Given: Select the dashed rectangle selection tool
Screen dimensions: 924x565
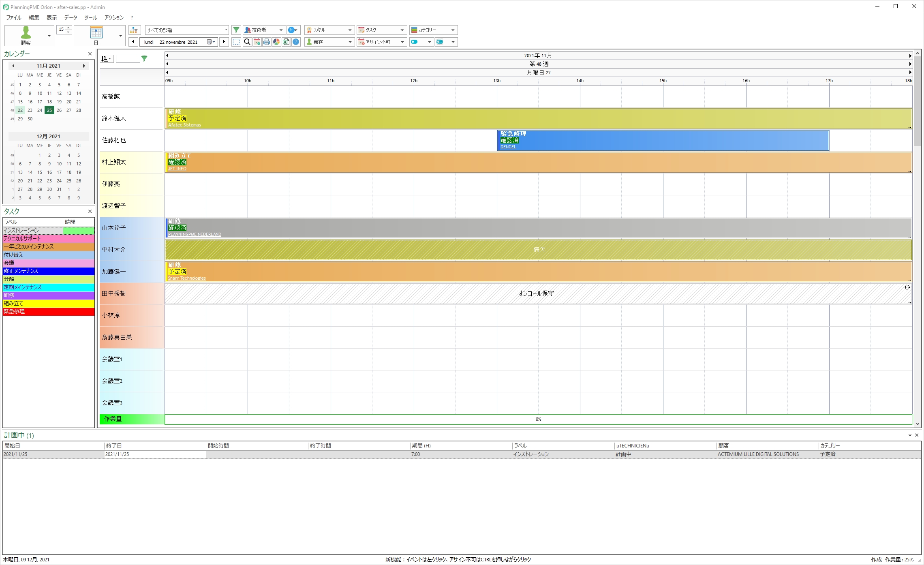Looking at the screenshot, I should click(236, 42).
